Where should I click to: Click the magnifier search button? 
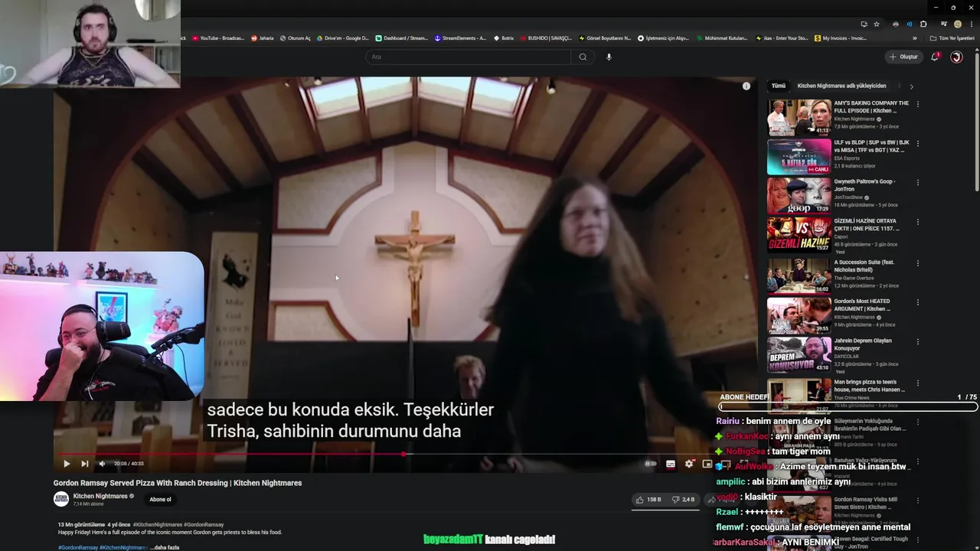point(583,57)
